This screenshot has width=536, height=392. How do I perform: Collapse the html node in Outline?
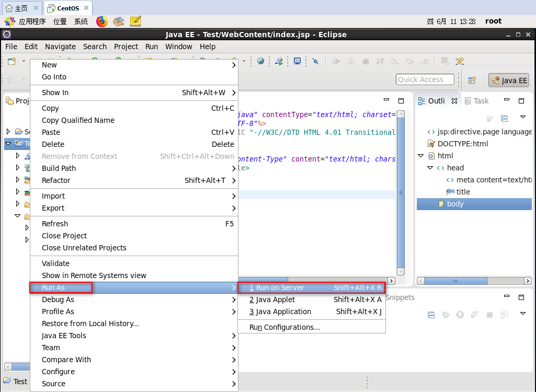click(x=420, y=156)
